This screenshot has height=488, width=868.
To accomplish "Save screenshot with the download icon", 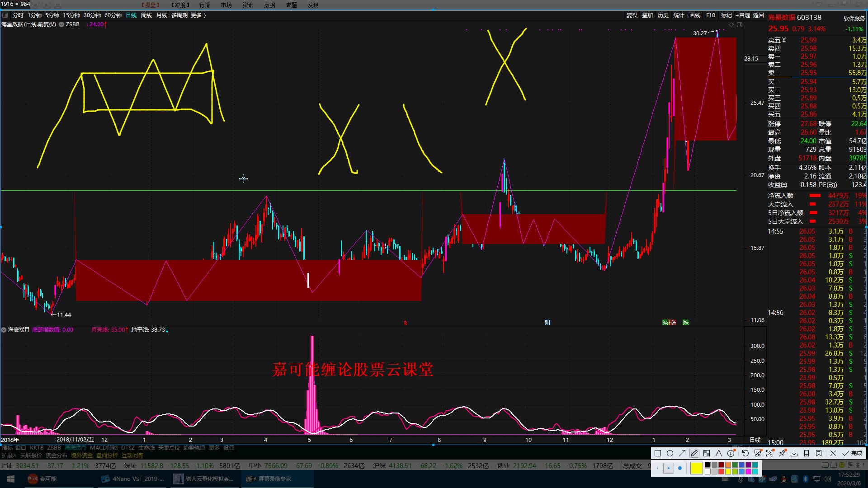I will click(x=794, y=453).
